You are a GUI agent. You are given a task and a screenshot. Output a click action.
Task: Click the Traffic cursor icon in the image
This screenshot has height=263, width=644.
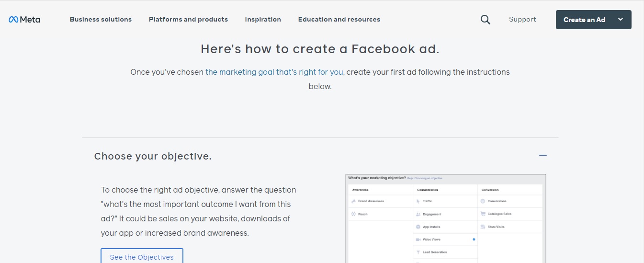tap(418, 201)
